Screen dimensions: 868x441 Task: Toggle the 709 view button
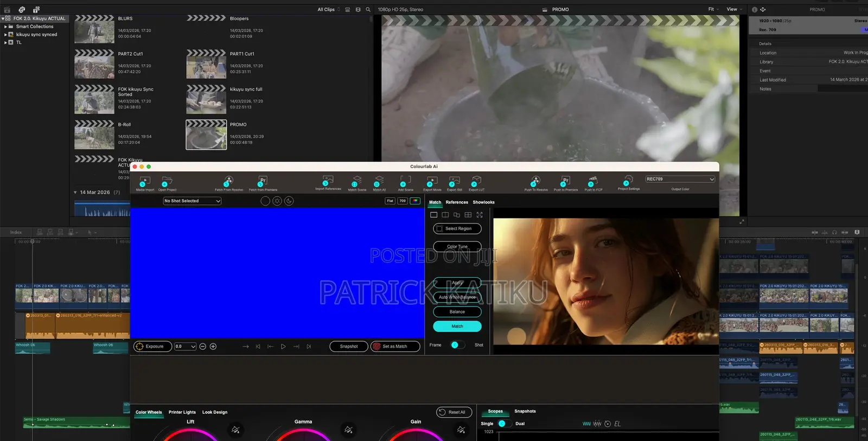coord(403,201)
